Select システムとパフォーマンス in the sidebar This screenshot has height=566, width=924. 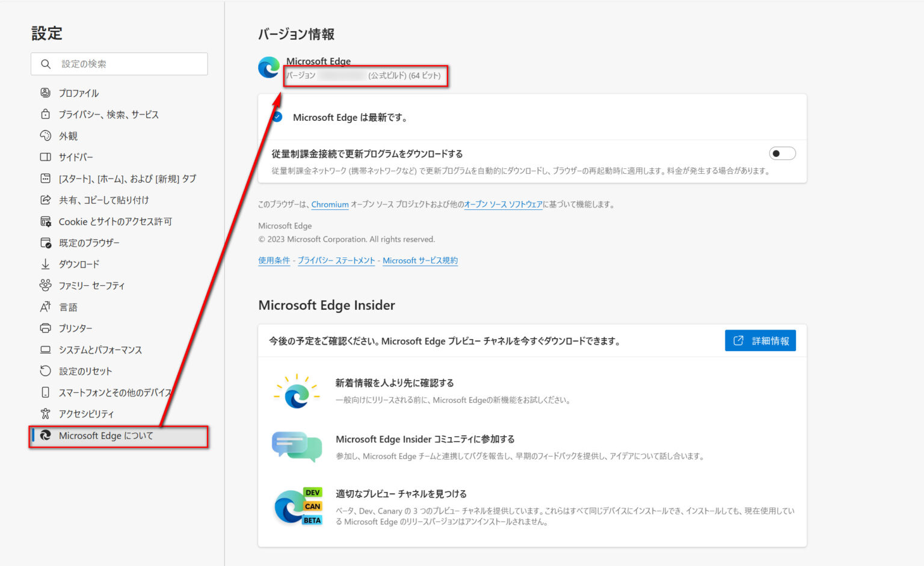pyautogui.click(x=100, y=350)
